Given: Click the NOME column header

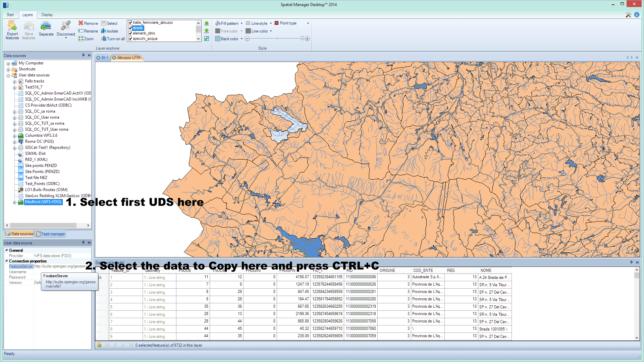Looking at the screenshot, I should pyautogui.click(x=494, y=270).
